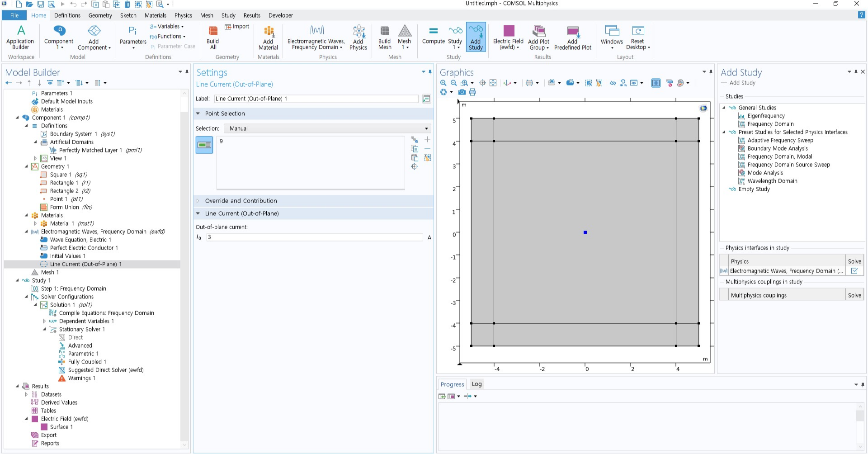Click the Paste Selection icon beside point list
This screenshot has width=868, height=454.
click(415, 158)
